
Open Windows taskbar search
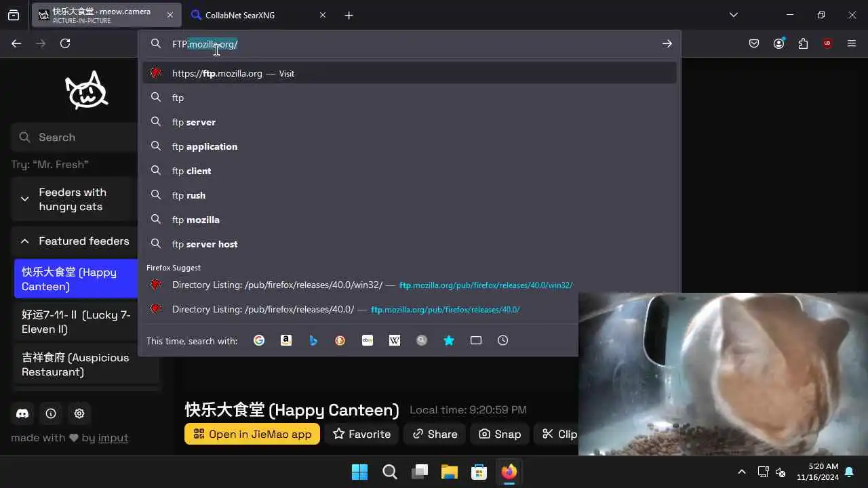[390, 472]
